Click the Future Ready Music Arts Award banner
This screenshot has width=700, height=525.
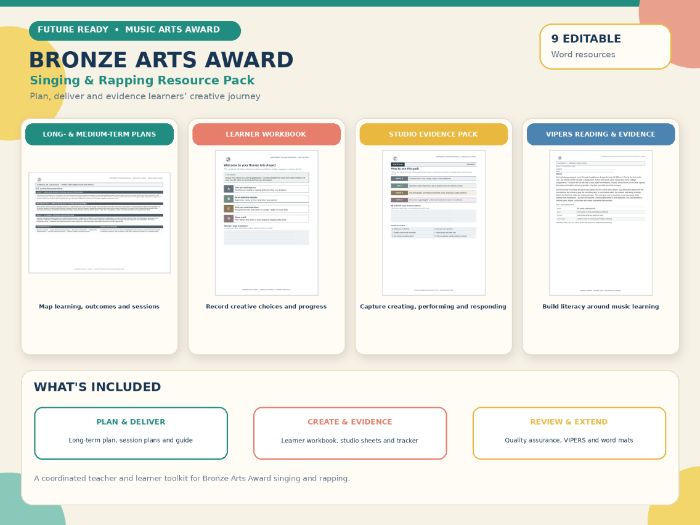135,30
